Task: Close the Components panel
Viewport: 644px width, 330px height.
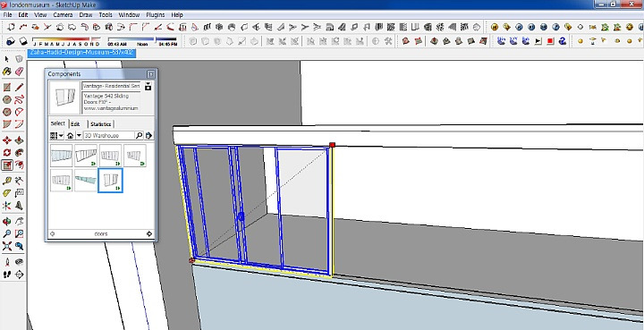Action: tap(151, 74)
